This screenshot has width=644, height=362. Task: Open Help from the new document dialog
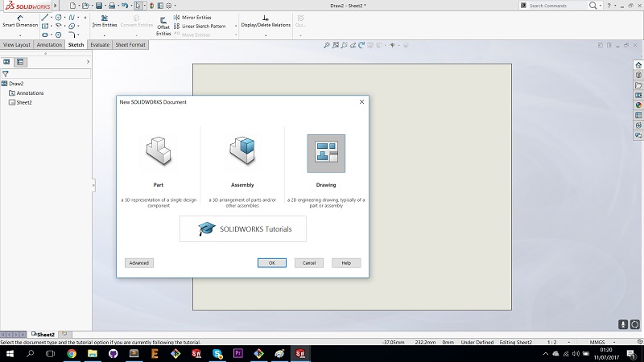point(346,263)
